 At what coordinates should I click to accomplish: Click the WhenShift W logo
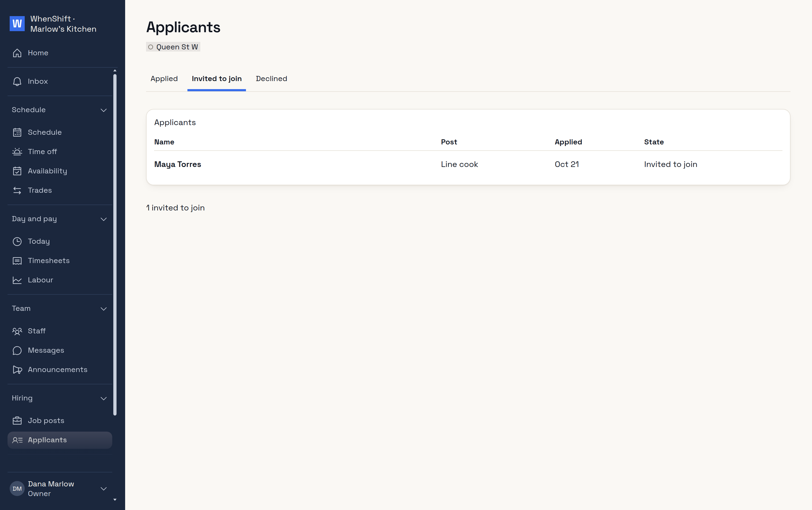pyautogui.click(x=17, y=24)
